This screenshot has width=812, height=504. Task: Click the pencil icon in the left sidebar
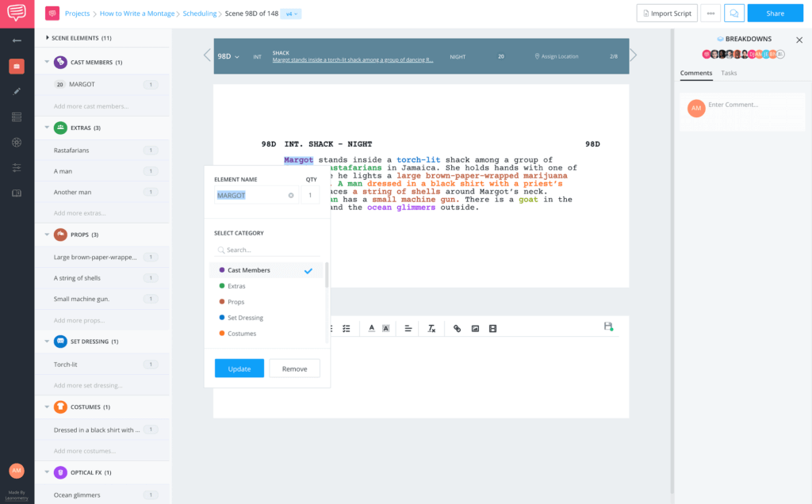[17, 91]
